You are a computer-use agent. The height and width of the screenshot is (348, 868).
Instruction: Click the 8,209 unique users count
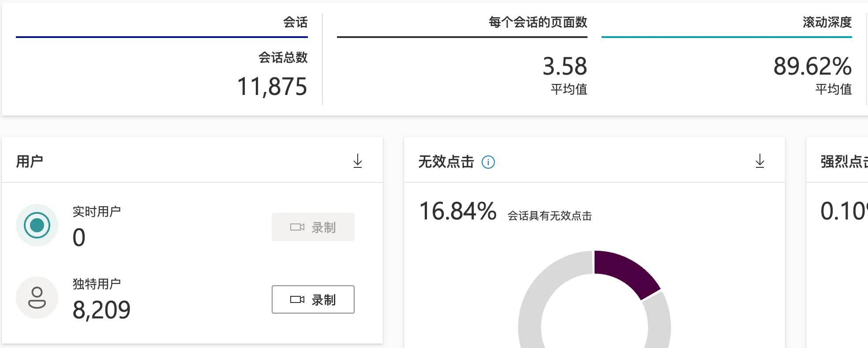click(x=101, y=310)
